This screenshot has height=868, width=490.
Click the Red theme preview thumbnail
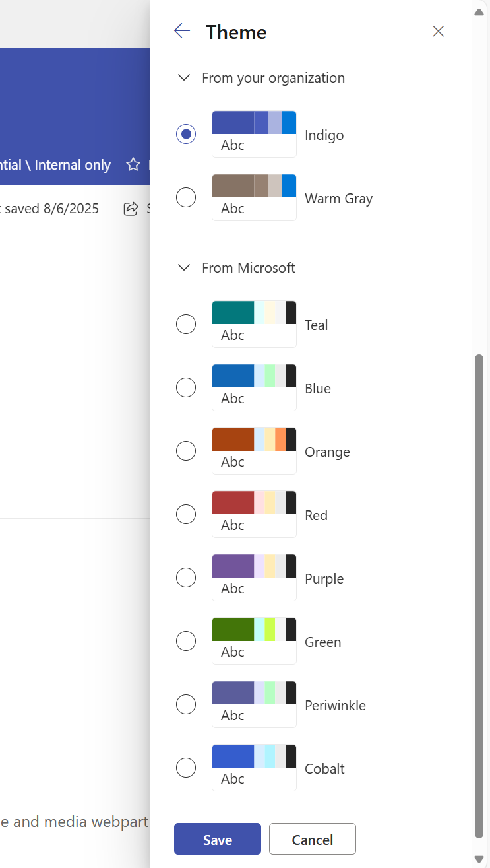point(254,514)
